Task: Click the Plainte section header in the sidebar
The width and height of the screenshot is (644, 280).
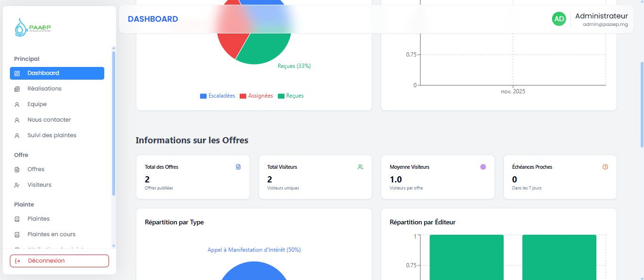Action: pyautogui.click(x=24, y=205)
